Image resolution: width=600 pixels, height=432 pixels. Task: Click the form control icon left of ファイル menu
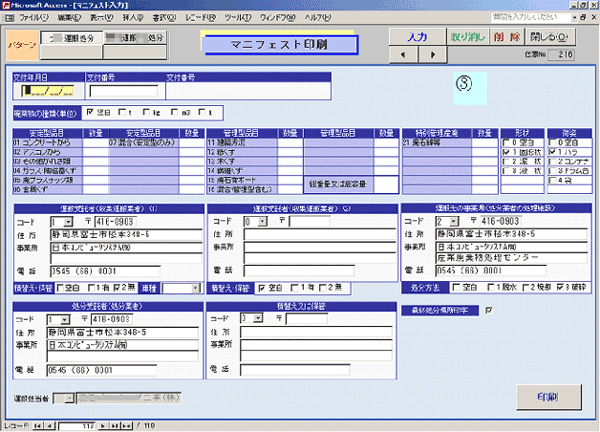coord(10,18)
